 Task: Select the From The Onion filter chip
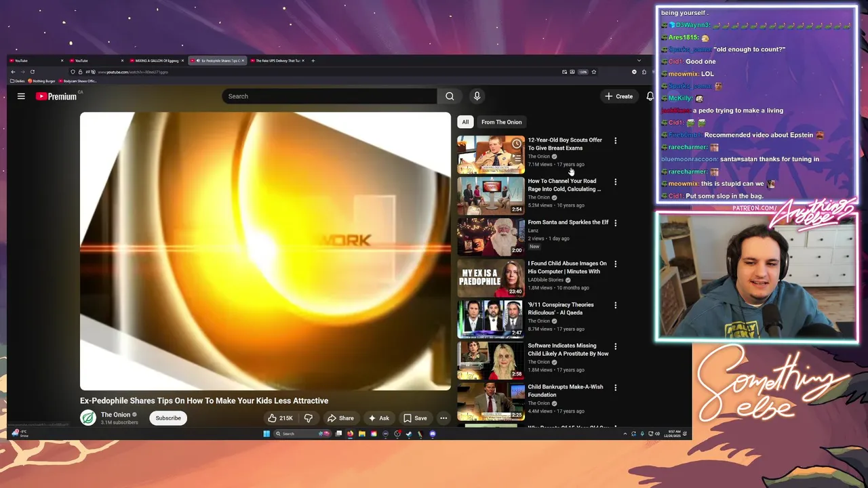(502, 122)
